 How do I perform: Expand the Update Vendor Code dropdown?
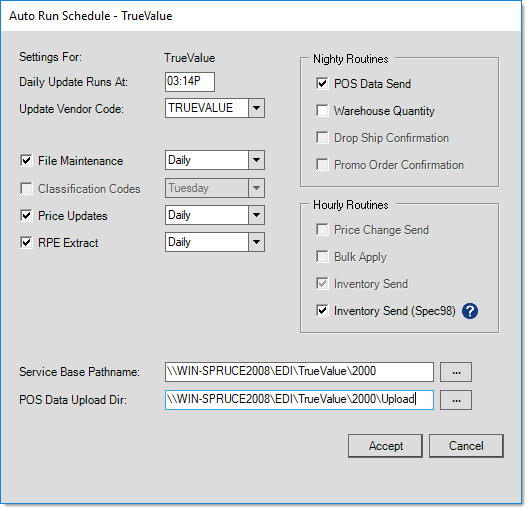(256, 108)
